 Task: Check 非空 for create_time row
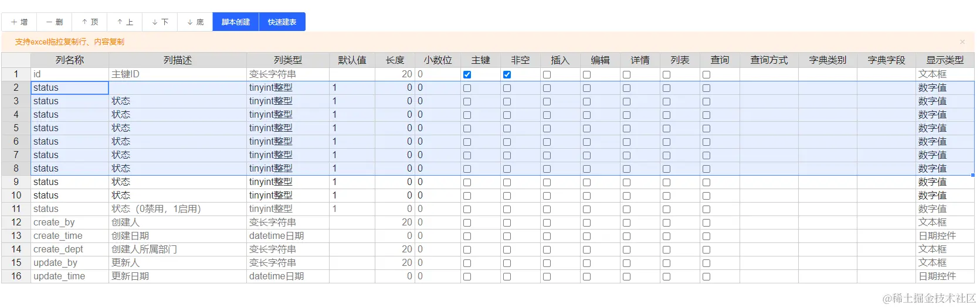click(x=507, y=236)
